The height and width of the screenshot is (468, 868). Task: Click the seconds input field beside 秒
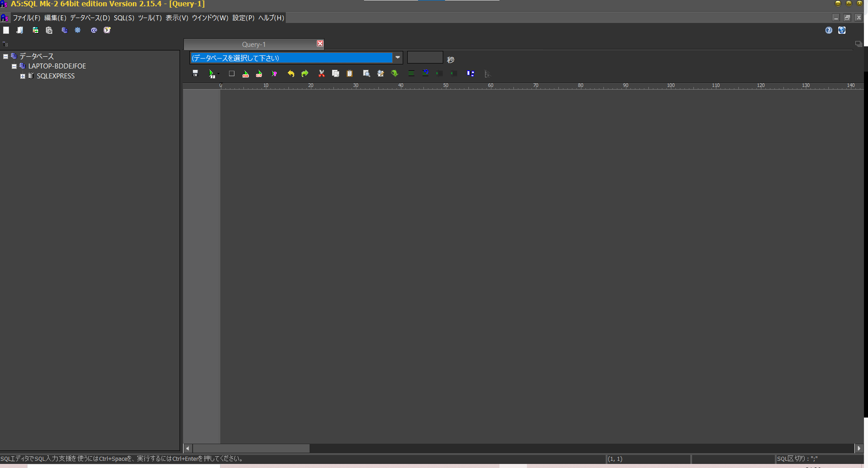[x=425, y=58]
